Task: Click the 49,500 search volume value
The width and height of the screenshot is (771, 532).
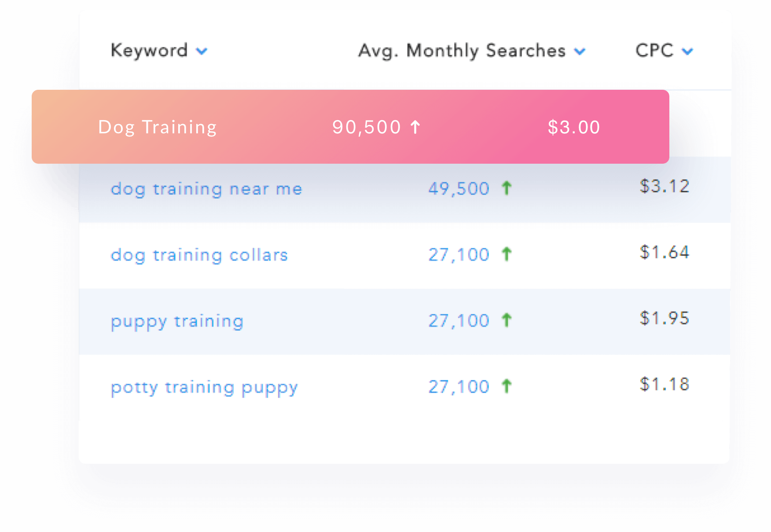Action: [x=459, y=189]
